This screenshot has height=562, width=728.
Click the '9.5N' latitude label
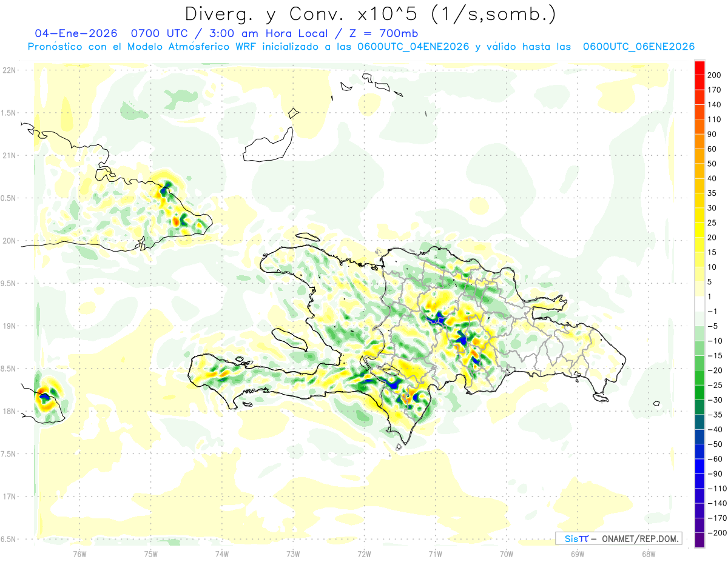click(x=8, y=284)
